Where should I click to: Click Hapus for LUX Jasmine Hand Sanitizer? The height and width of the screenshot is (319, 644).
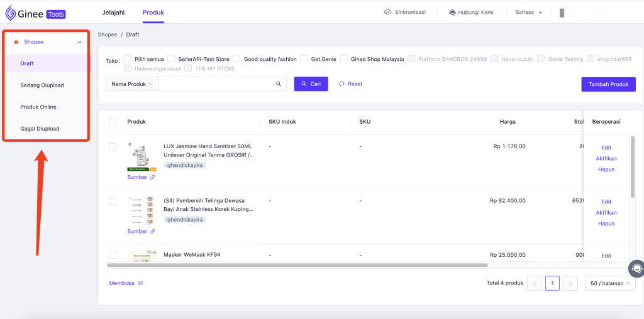point(606,170)
